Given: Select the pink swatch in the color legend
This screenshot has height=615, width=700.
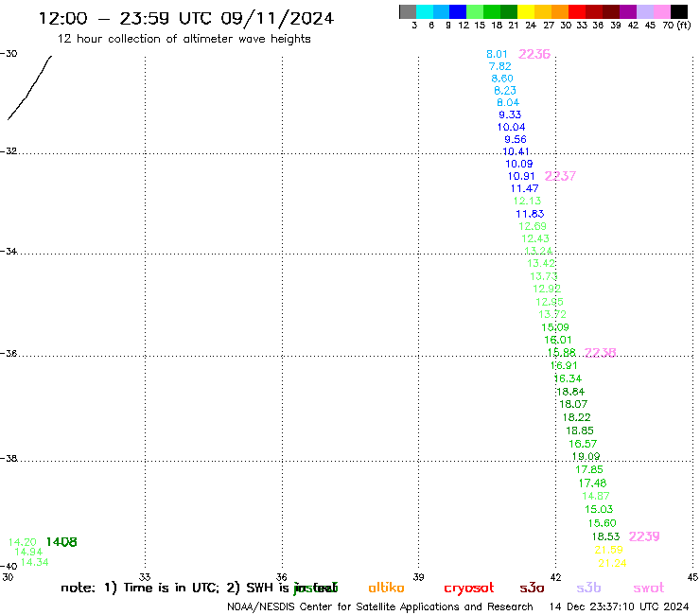Looking at the screenshot, I should click(x=662, y=11).
